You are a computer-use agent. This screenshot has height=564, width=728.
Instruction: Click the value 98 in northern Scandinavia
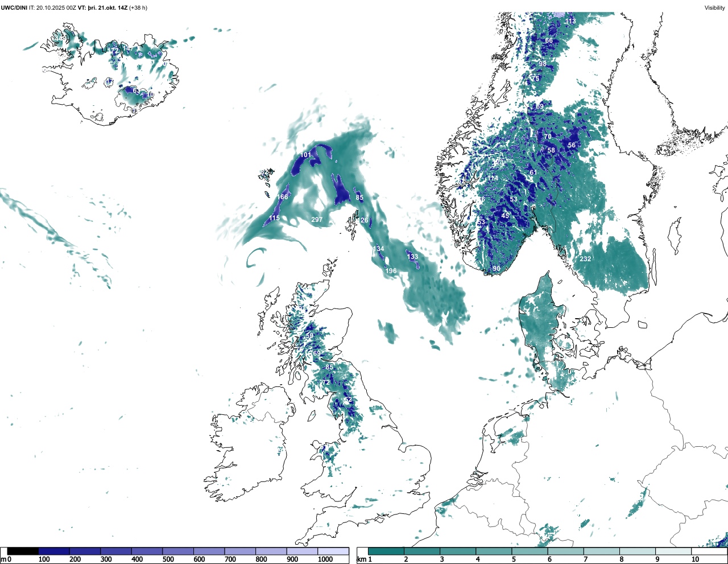[x=543, y=64]
